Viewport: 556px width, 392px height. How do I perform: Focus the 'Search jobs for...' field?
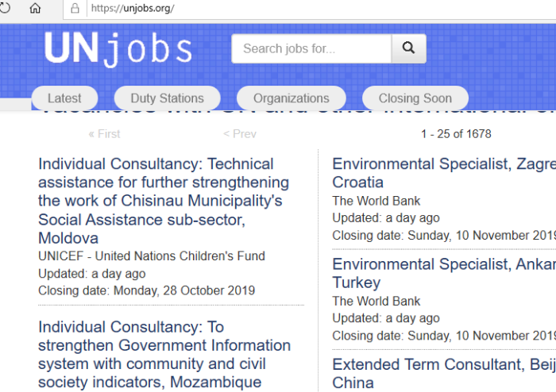311,48
